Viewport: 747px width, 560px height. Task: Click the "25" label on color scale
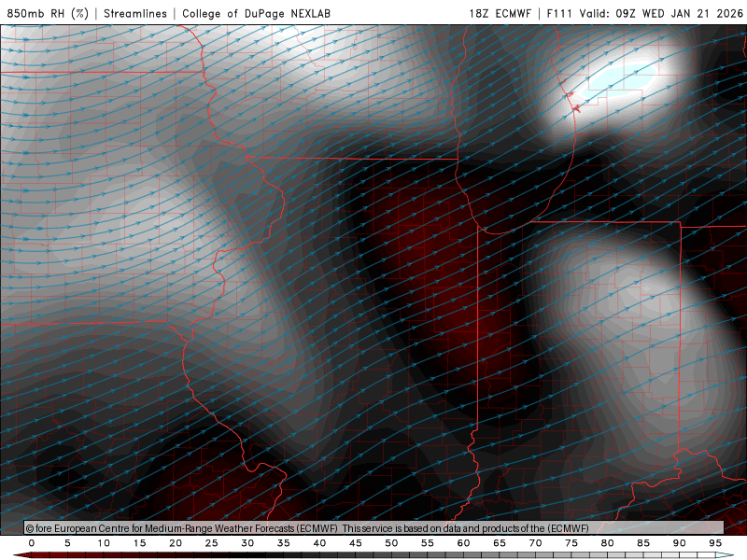212,543
